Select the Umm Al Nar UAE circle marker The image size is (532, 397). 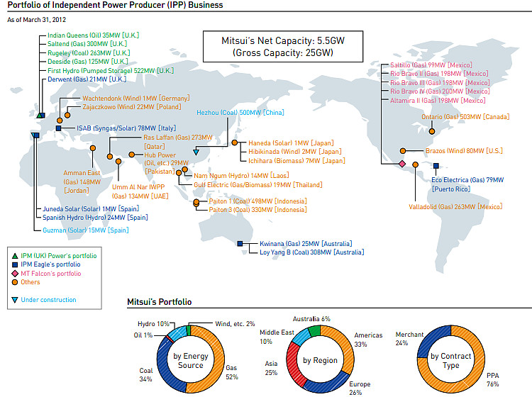click(118, 162)
